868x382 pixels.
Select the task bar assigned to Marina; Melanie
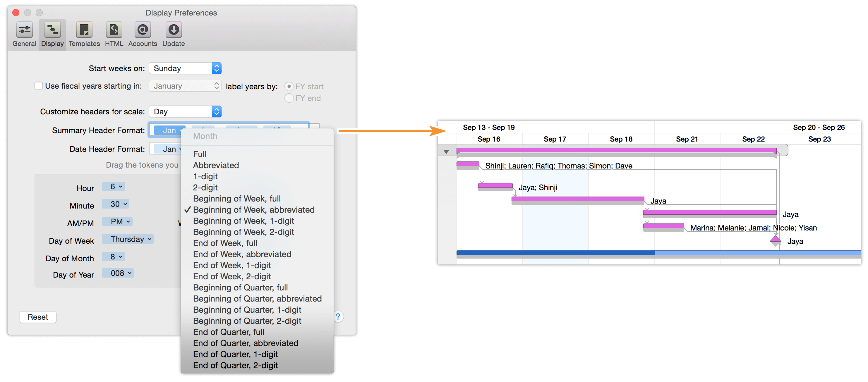[x=663, y=227]
